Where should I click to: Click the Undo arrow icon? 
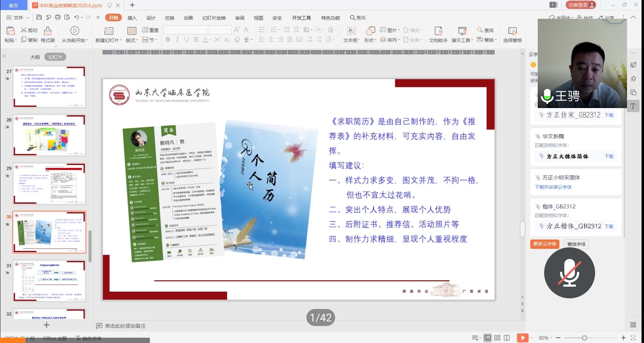[77, 17]
